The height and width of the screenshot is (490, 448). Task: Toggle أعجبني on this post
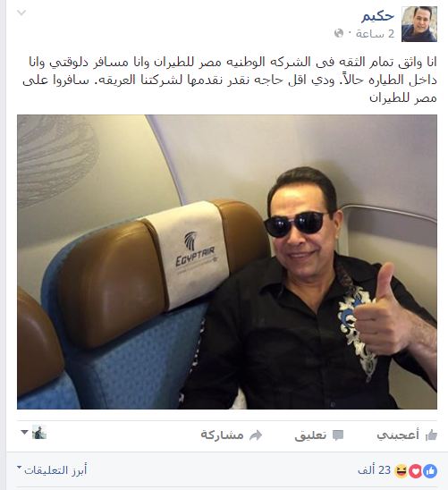click(407, 435)
